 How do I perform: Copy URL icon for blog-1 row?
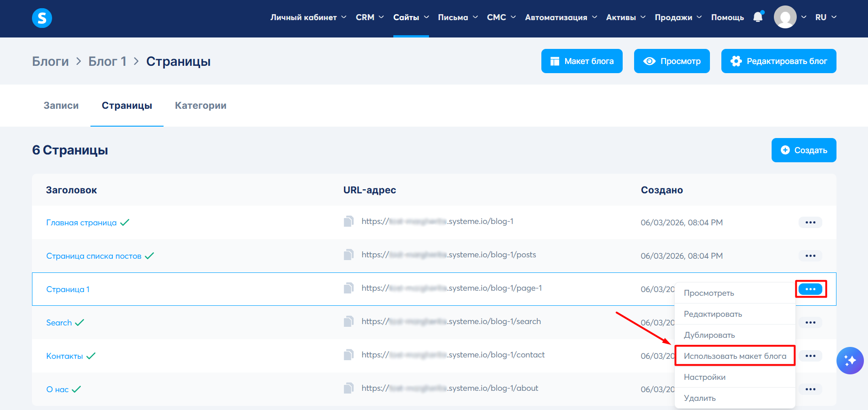349,222
